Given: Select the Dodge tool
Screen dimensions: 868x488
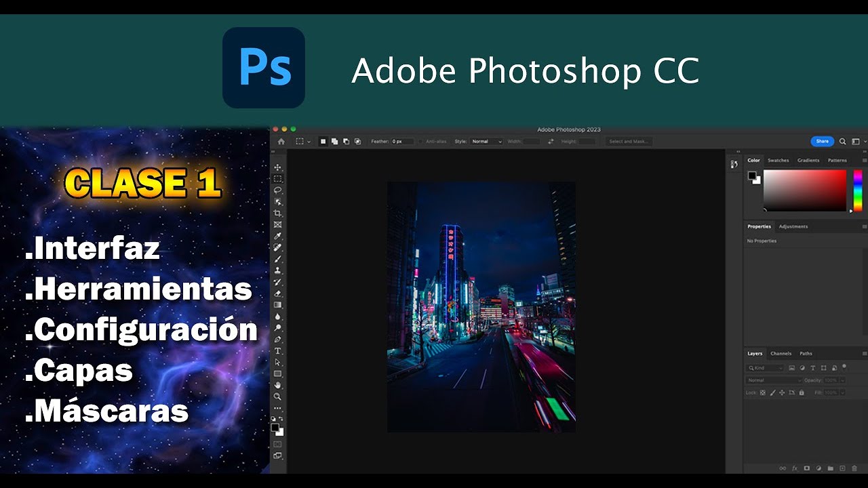Looking at the screenshot, I should click(278, 328).
